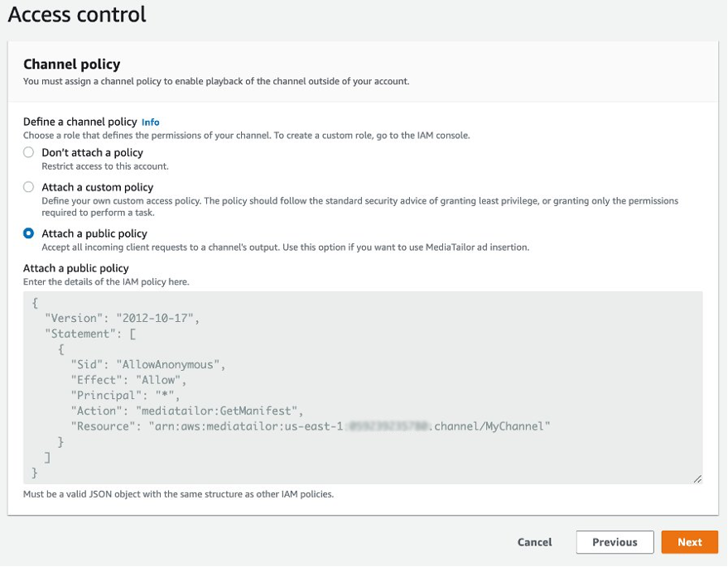Select the "Attach a public policy" radio button
The height and width of the screenshot is (567, 728).
28,234
